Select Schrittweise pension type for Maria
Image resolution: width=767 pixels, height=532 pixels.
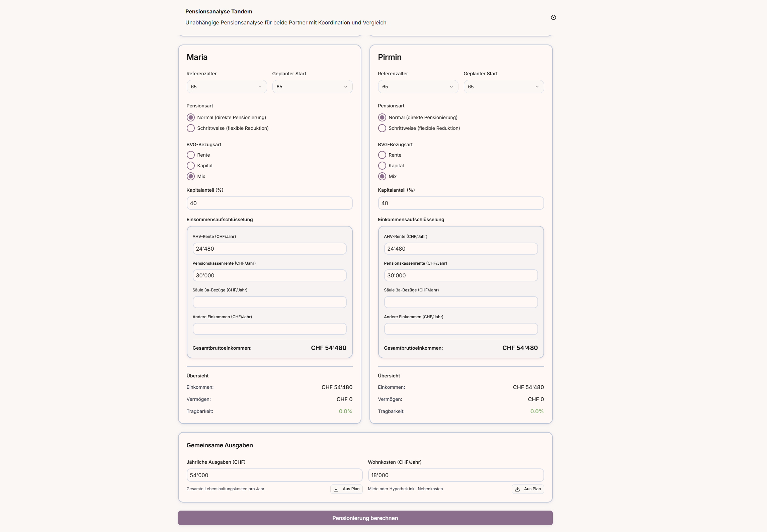[191, 128]
